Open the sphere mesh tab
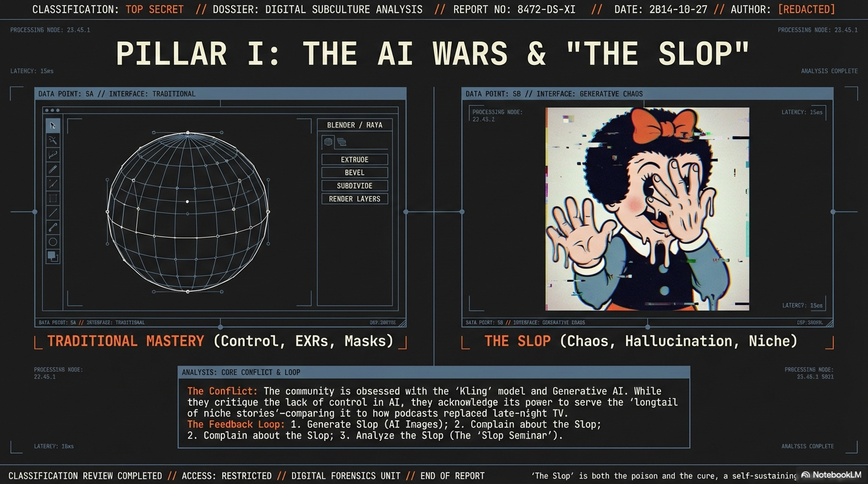This screenshot has width=868, height=484. coord(329,142)
